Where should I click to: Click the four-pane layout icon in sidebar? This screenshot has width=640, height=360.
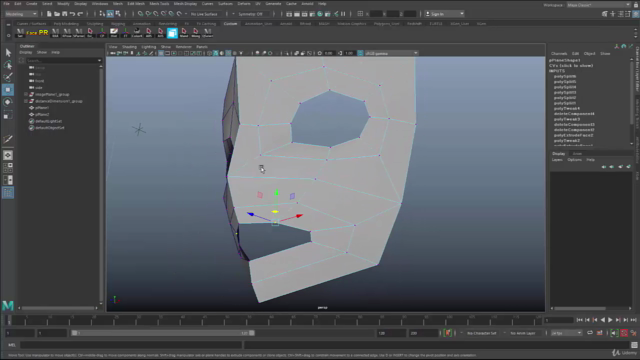point(8,167)
